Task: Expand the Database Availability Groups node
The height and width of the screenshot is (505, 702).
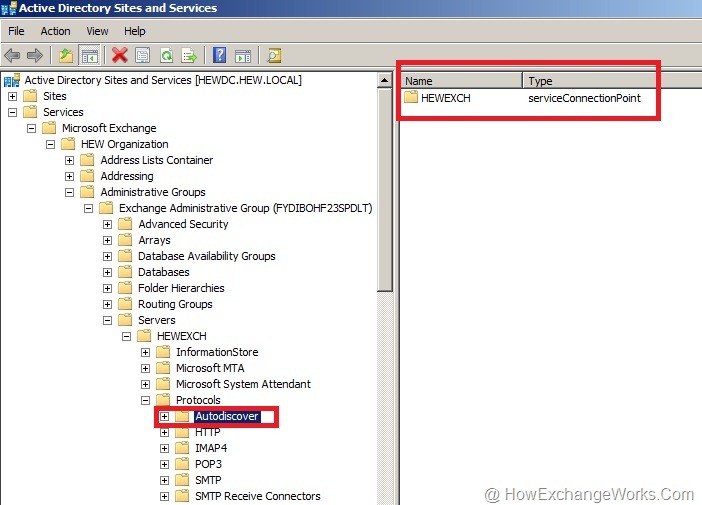Action: pyautogui.click(x=107, y=256)
